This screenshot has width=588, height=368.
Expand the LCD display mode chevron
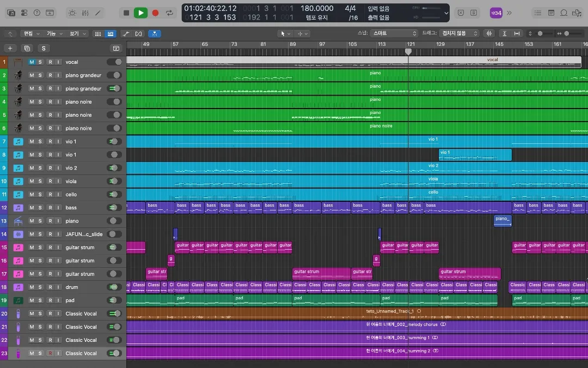pyautogui.click(x=446, y=13)
